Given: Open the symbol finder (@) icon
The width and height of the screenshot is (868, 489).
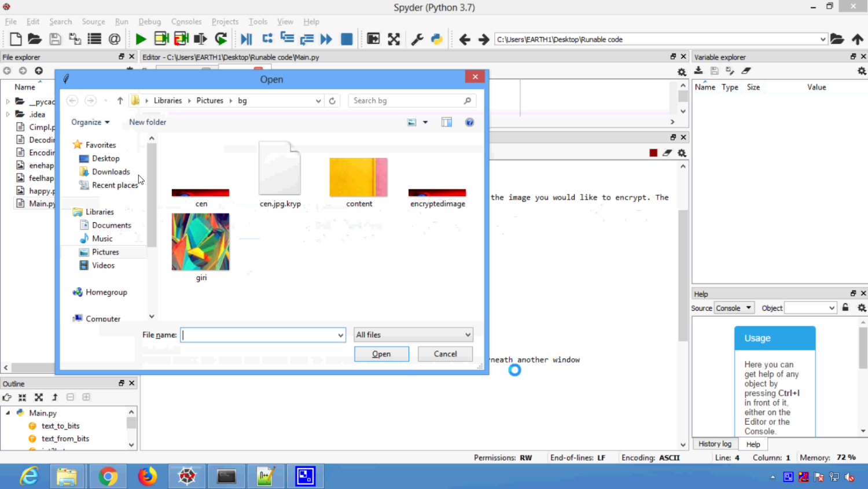Looking at the screenshot, I should point(115,39).
